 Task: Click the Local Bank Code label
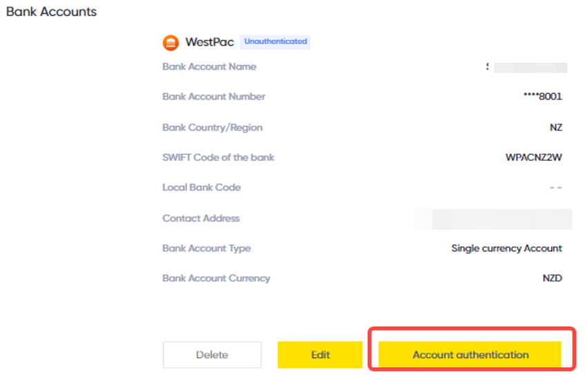coord(202,188)
